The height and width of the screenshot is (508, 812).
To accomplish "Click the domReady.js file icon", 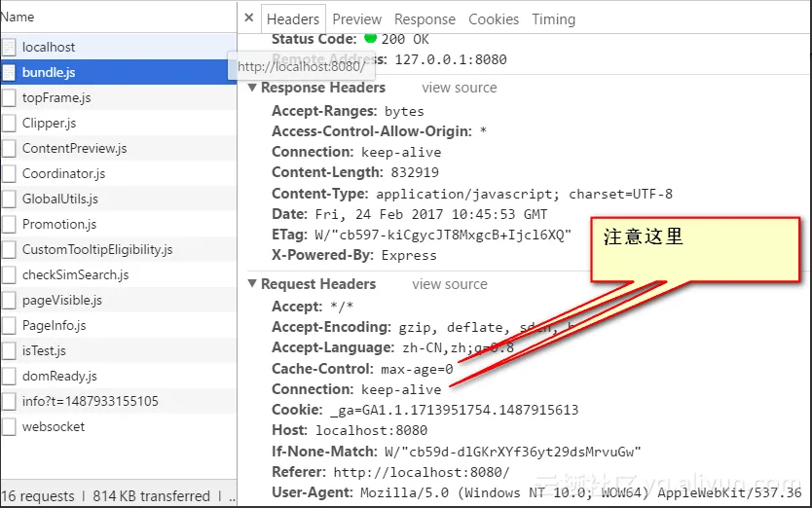I will point(9,377).
